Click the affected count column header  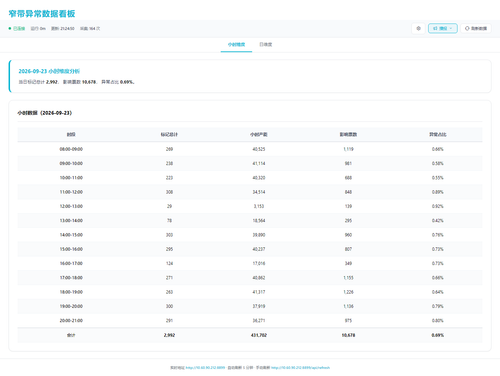tap(348, 134)
